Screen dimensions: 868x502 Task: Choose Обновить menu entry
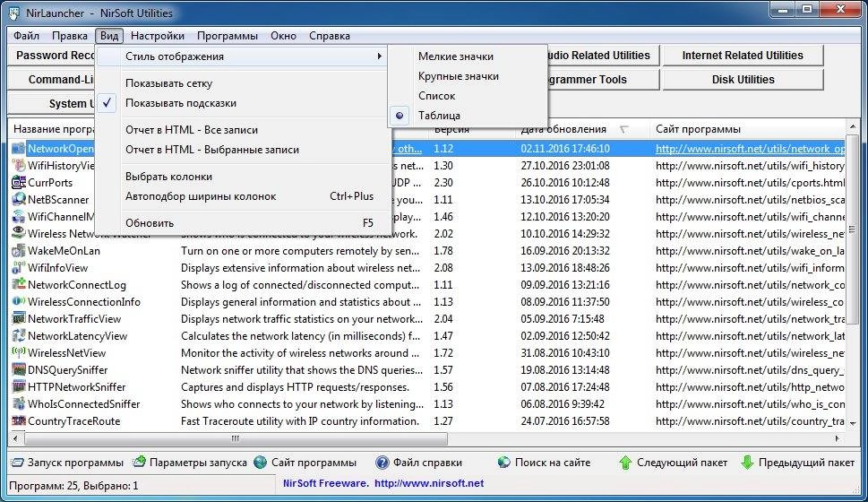pos(245,222)
